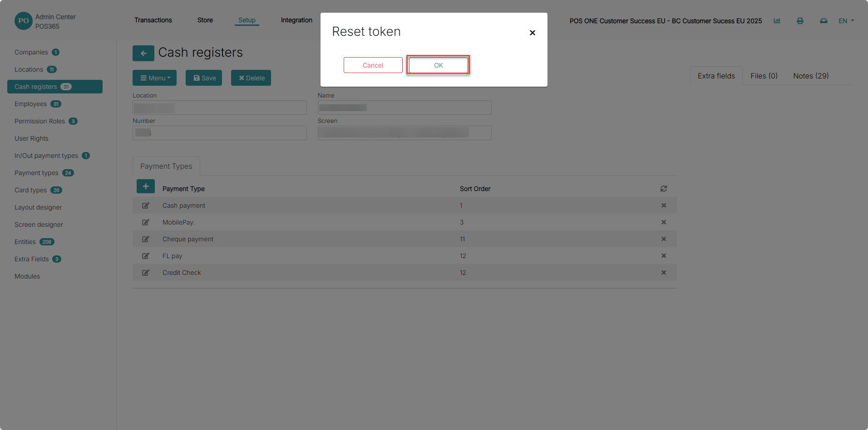Edit the Cheque payment row
The image size is (868, 430).
[x=146, y=239]
